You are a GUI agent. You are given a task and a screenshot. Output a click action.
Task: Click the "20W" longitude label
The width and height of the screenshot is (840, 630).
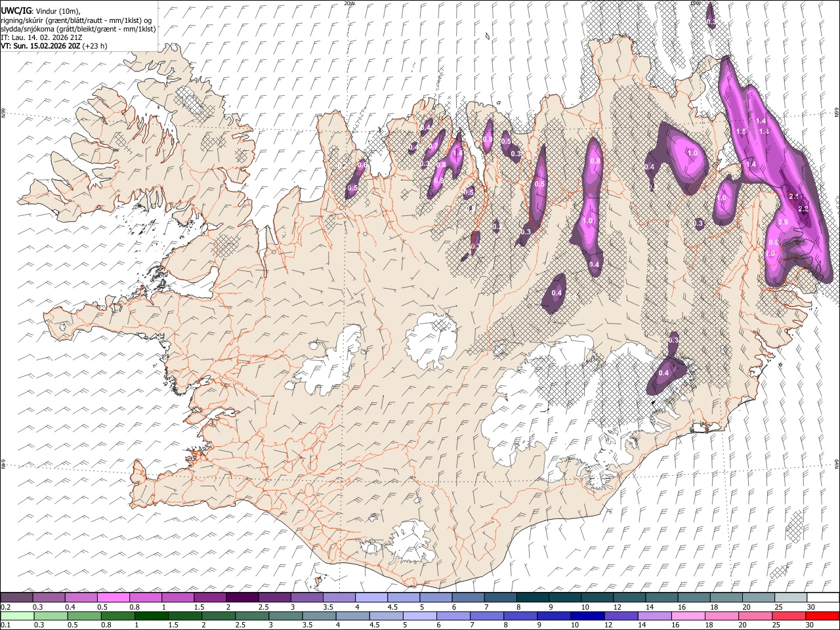348,3
